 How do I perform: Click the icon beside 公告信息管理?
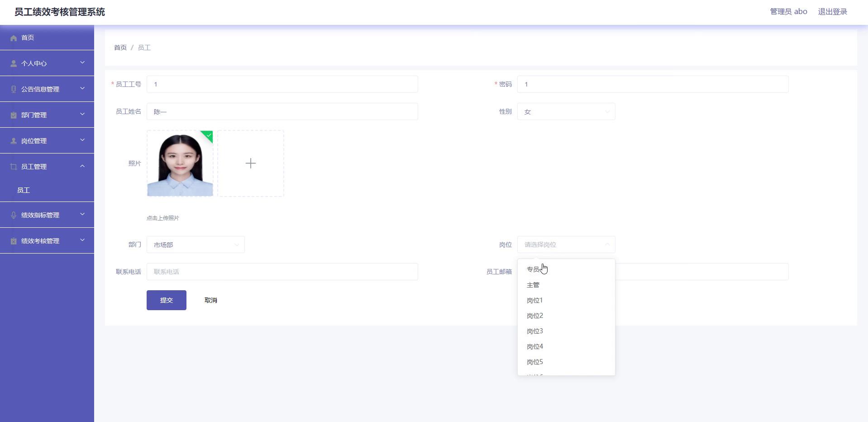click(x=14, y=90)
